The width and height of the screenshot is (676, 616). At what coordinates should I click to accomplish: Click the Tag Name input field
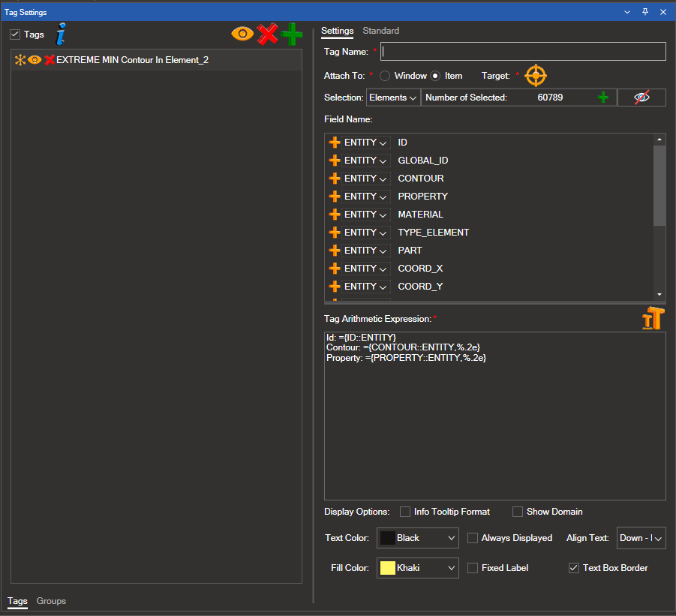pyautogui.click(x=523, y=51)
